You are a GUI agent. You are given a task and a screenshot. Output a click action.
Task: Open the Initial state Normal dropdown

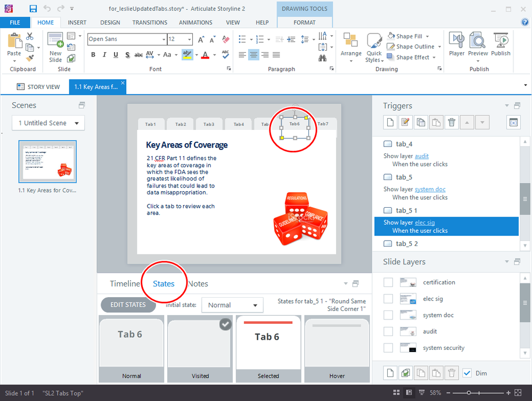[232, 305]
